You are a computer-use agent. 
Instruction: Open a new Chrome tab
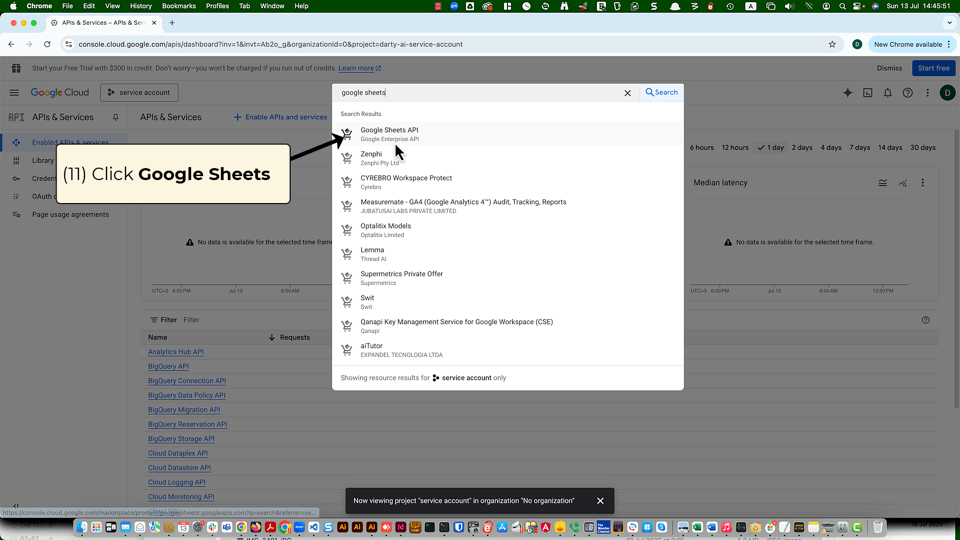(x=172, y=23)
